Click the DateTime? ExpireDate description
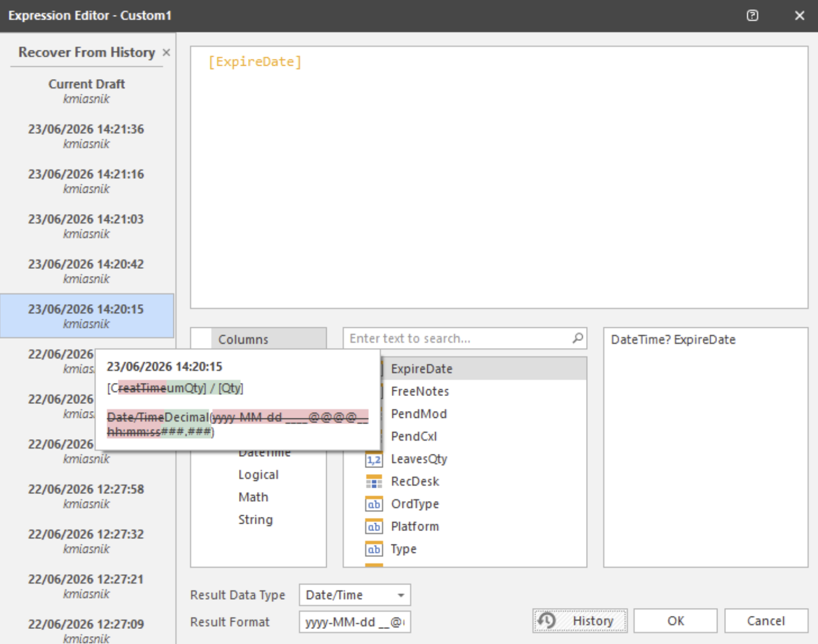This screenshot has height=644, width=818. coord(673,340)
